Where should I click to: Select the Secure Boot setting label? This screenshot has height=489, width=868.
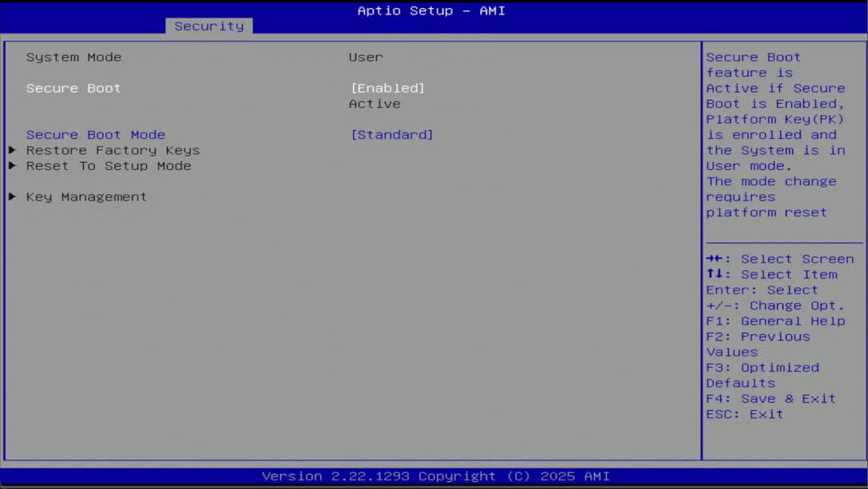73,89
